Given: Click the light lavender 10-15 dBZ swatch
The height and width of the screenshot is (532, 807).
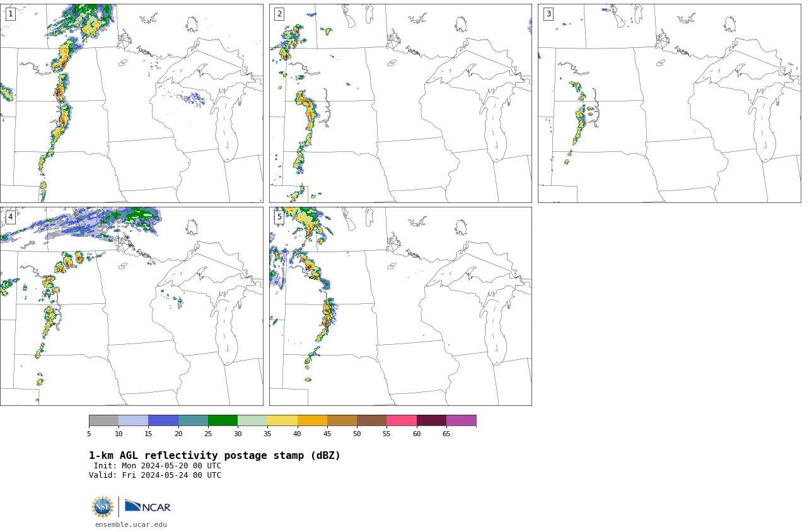Looking at the screenshot, I should click(x=134, y=420).
